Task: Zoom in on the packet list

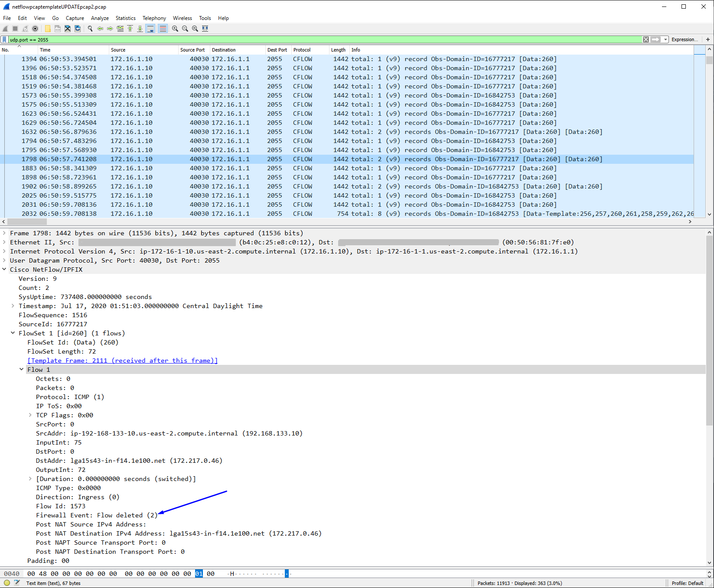Action: tap(175, 29)
